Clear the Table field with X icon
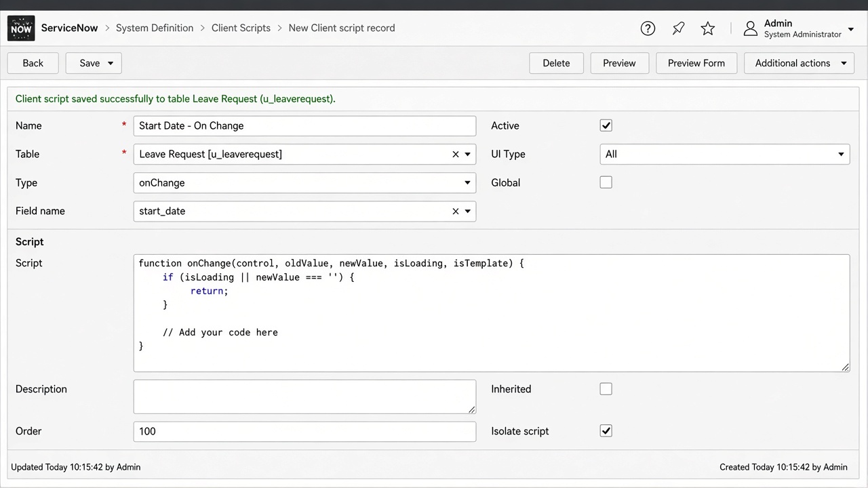The image size is (868, 488). pyautogui.click(x=456, y=155)
